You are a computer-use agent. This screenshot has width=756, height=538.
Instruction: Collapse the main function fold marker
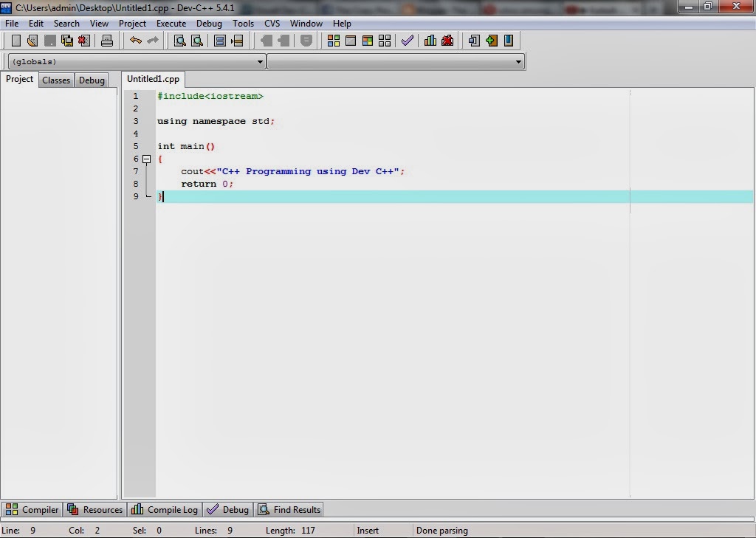pyautogui.click(x=147, y=159)
